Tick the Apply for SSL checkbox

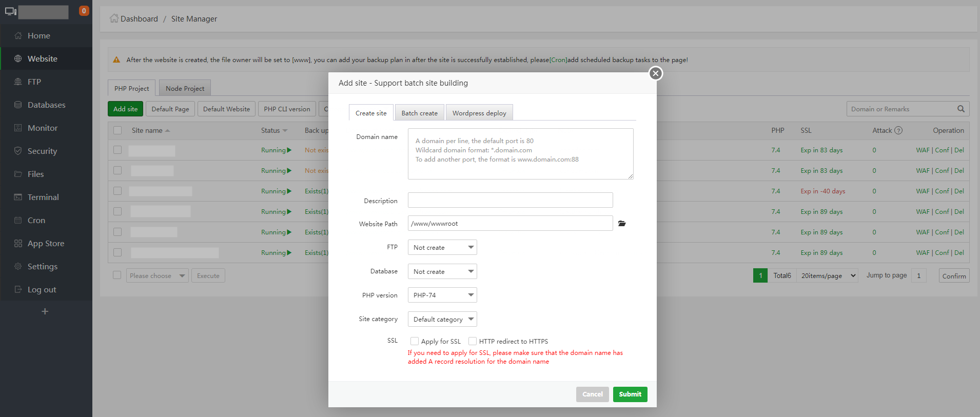pyautogui.click(x=415, y=341)
